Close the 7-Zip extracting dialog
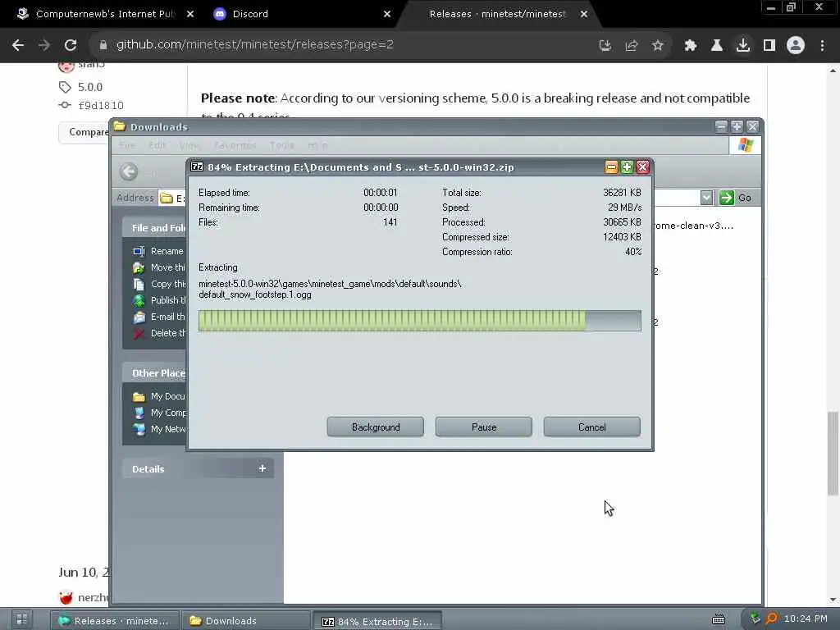The width and height of the screenshot is (840, 630). [x=643, y=167]
